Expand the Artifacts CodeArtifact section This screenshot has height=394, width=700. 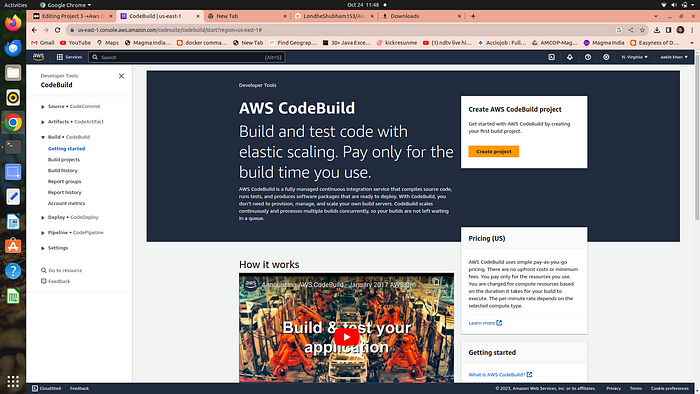(x=43, y=122)
